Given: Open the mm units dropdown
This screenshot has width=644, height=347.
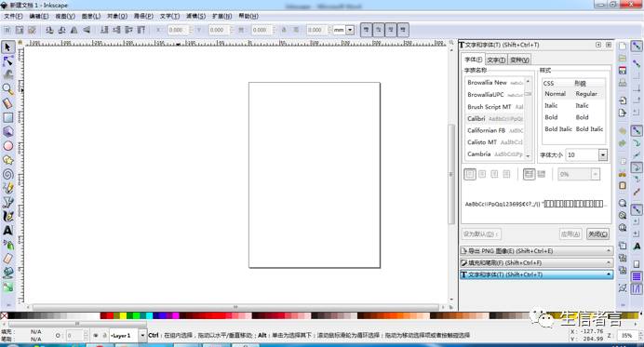Looking at the screenshot, I should [x=350, y=30].
